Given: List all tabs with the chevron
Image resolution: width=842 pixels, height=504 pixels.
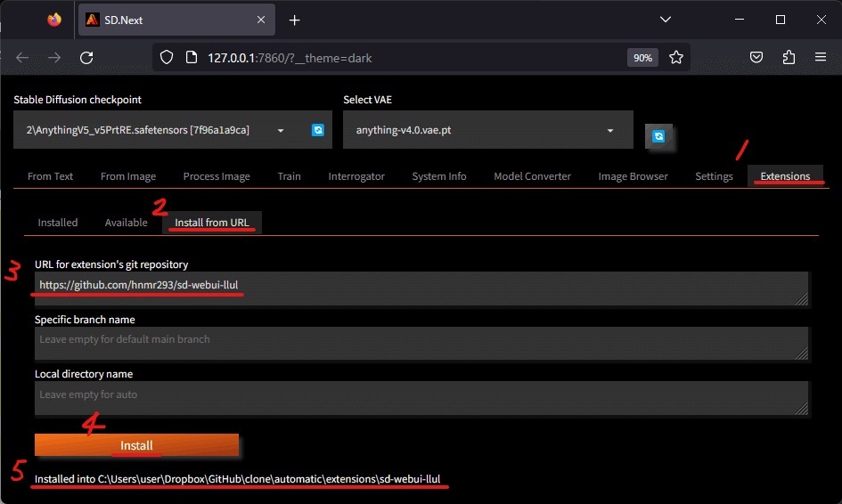Looking at the screenshot, I should pyautogui.click(x=666, y=20).
